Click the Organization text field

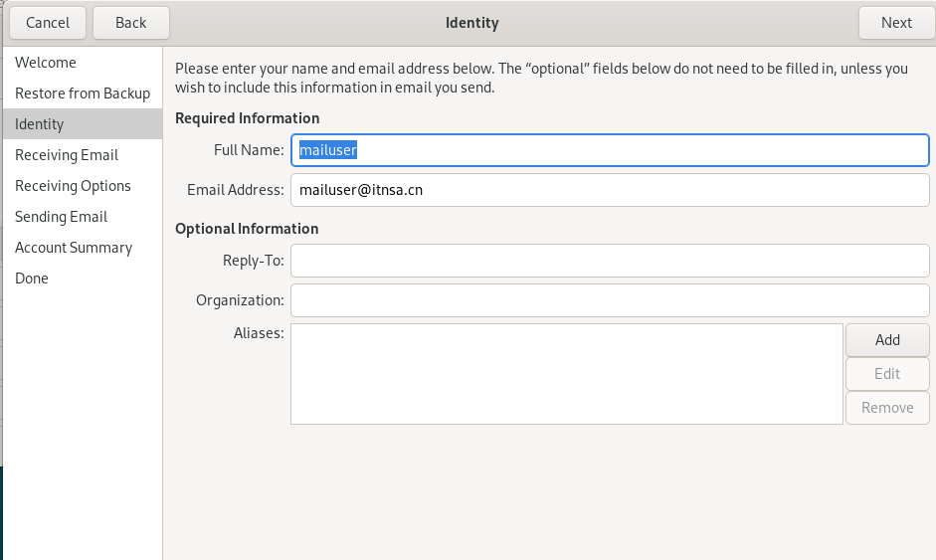tap(610, 300)
